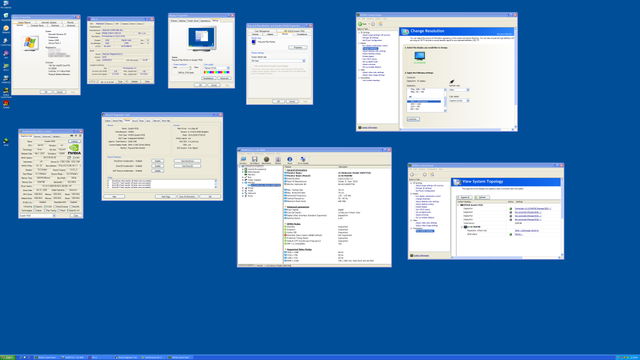This screenshot has height=360, width=640.
Task: Click Start button on taskbar
Action: click(7, 358)
